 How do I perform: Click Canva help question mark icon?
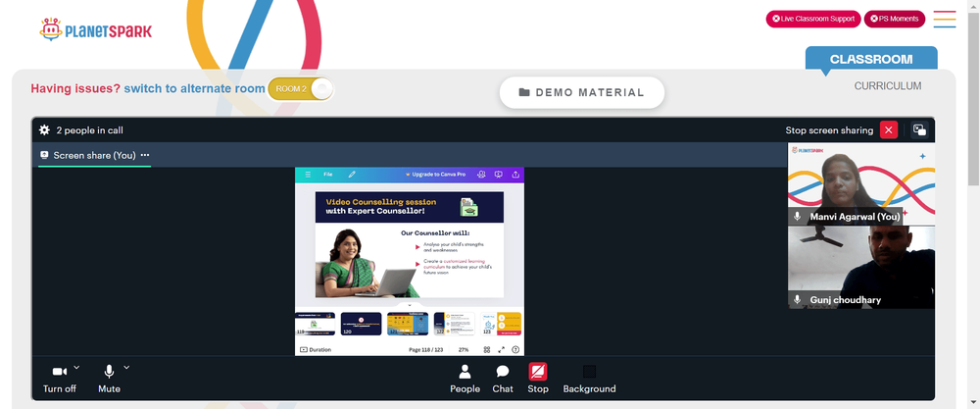point(515,349)
